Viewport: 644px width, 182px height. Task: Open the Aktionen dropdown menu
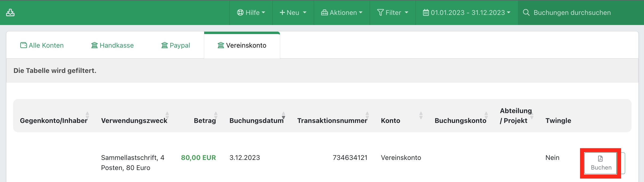pos(342,13)
